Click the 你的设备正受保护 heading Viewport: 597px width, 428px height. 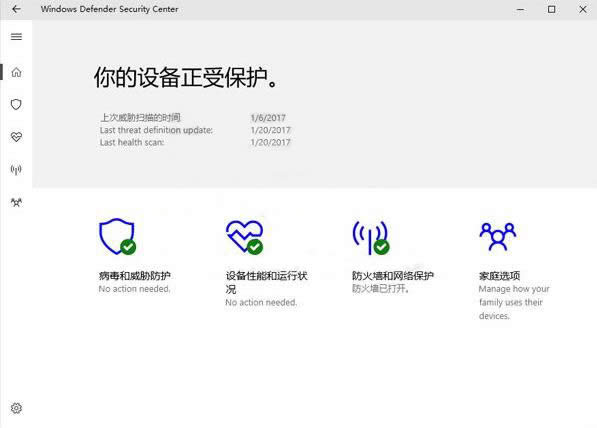(x=186, y=78)
